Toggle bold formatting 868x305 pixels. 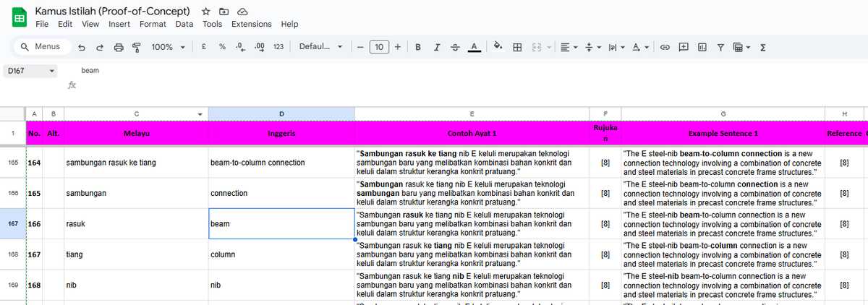point(419,47)
